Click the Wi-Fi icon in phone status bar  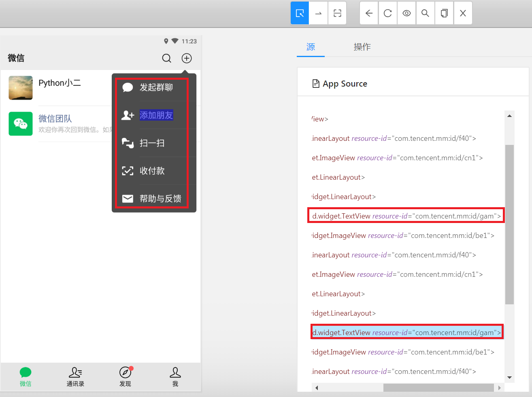(x=175, y=41)
